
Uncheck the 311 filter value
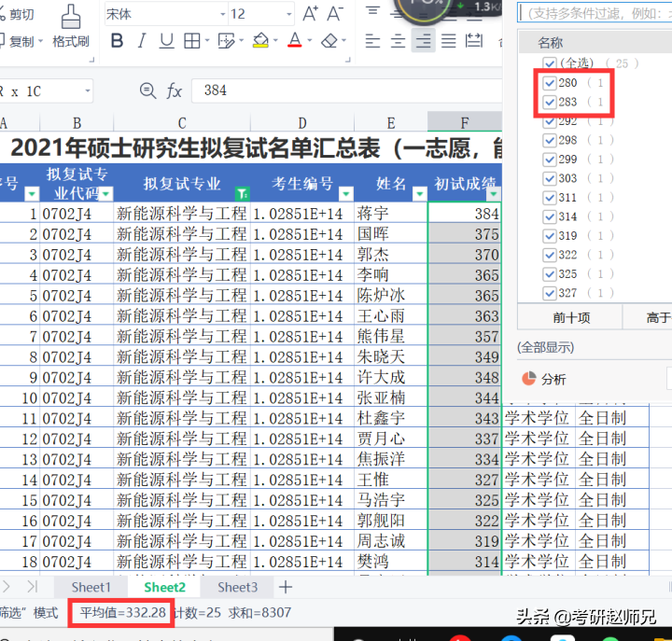coord(549,198)
